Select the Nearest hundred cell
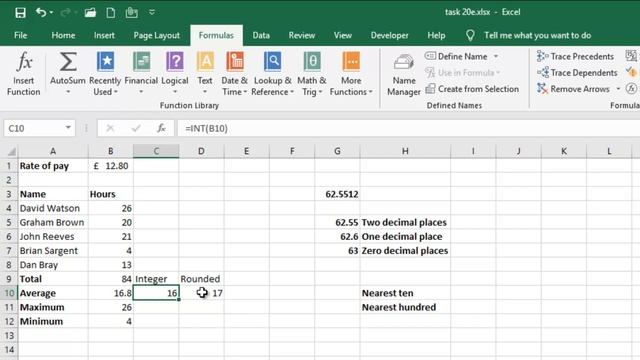The height and width of the screenshot is (360, 640). (x=405, y=307)
